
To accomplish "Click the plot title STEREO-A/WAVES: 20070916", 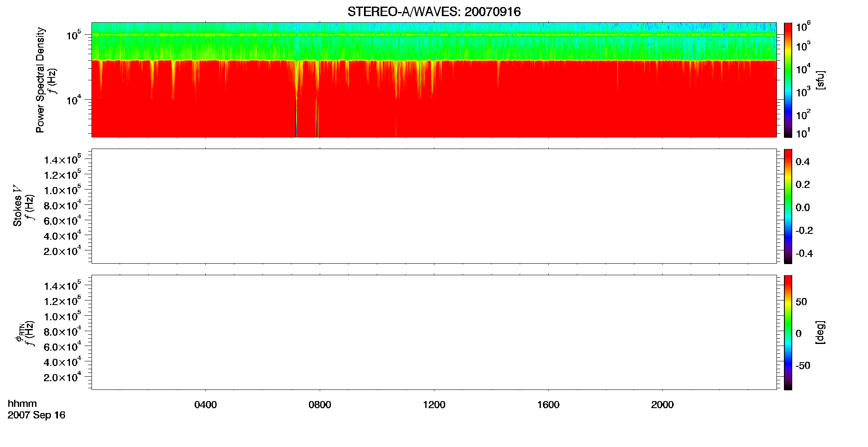I will point(434,12).
